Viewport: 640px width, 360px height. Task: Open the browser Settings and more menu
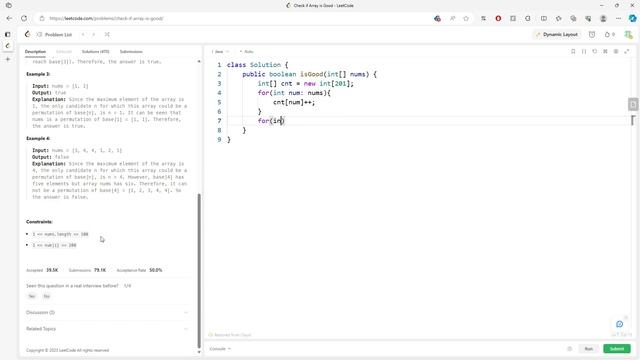(x=618, y=18)
